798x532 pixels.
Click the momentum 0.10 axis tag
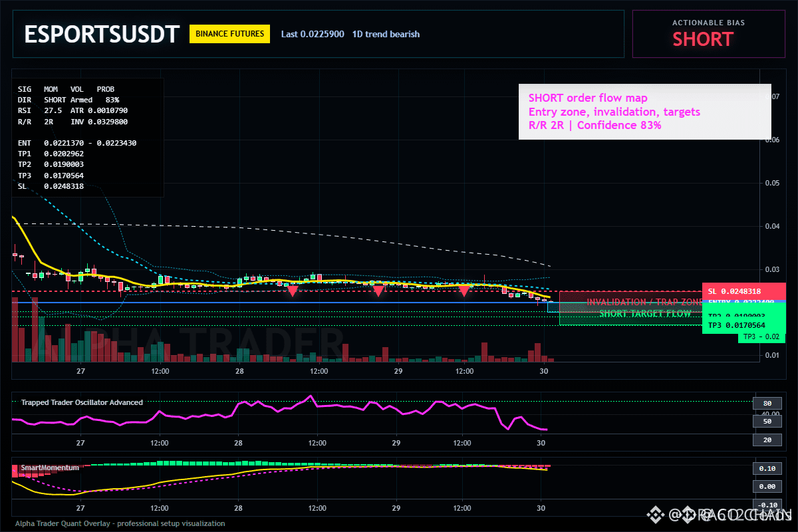pos(766,468)
